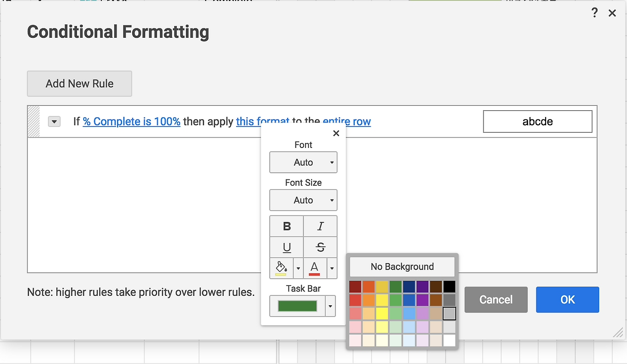
Task: Choose the No Background option
Action: 402,267
